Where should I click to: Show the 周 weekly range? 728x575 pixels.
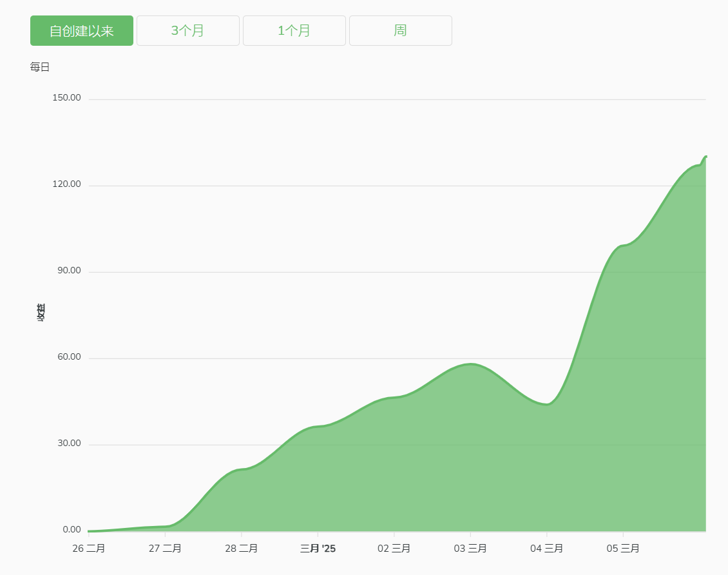tap(401, 31)
